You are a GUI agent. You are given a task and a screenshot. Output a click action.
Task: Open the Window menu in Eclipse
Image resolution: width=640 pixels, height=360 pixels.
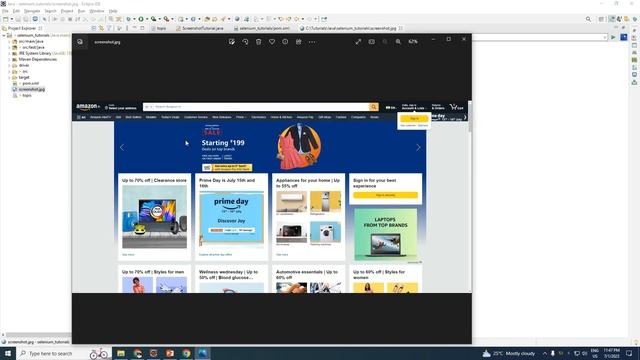[97, 11]
